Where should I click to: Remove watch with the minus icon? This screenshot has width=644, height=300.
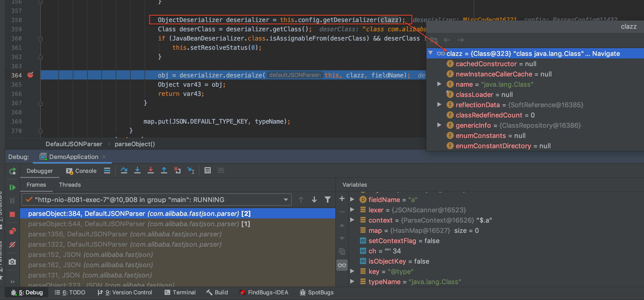click(x=342, y=212)
